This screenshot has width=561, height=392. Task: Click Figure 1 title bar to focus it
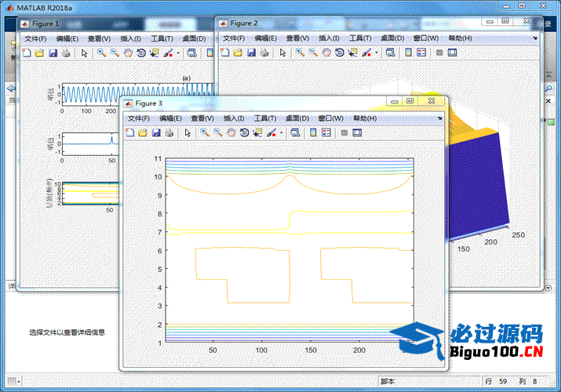pyautogui.click(x=116, y=24)
